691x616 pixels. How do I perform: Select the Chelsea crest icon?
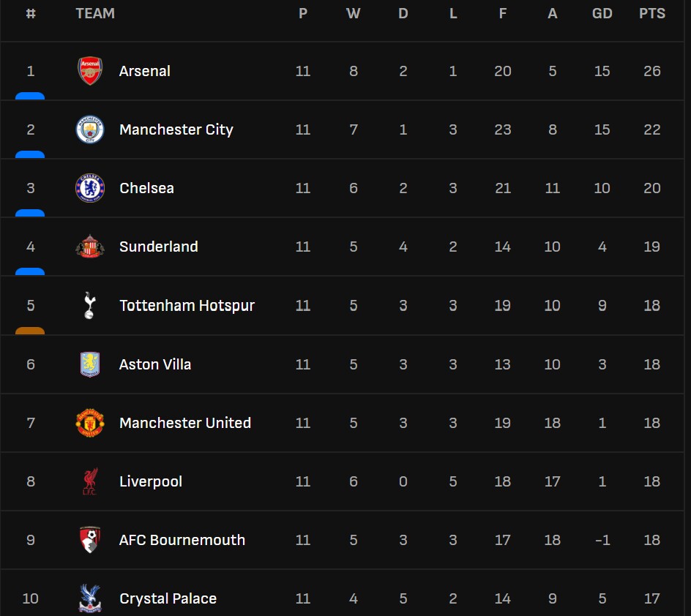click(x=90, y=188)
